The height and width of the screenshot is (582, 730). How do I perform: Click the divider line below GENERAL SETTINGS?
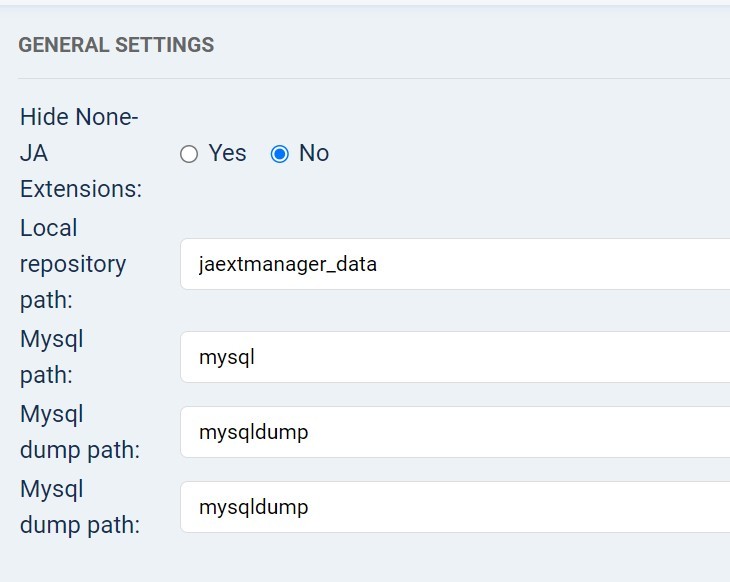point(370,78)
